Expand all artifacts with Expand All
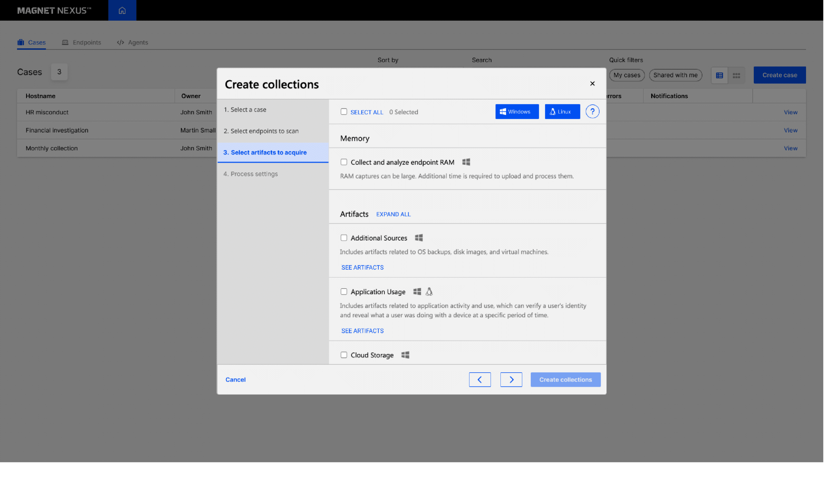The image size is (825, 504). pos(393,214)
